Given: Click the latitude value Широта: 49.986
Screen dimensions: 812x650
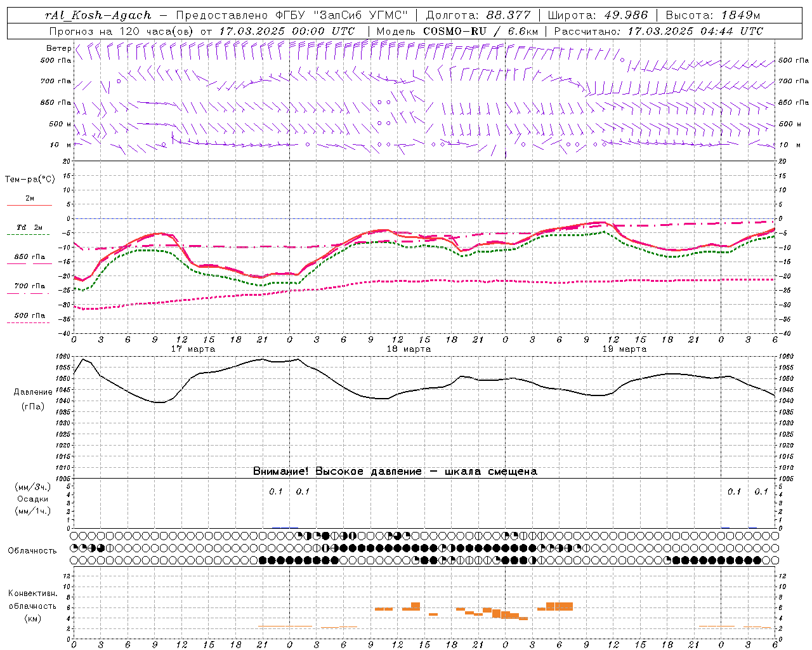Looking at the screenshot, I should 598,15.
